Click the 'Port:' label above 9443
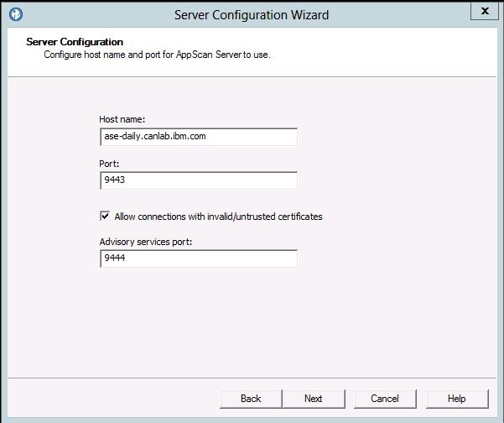The width and height of the screenshot is (504, 423). tap(109, 164)
